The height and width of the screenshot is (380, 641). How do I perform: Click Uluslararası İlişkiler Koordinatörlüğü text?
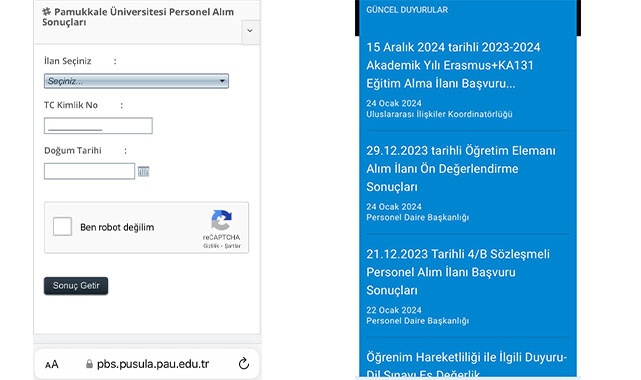pyautogui.click(x=439, y=114)
